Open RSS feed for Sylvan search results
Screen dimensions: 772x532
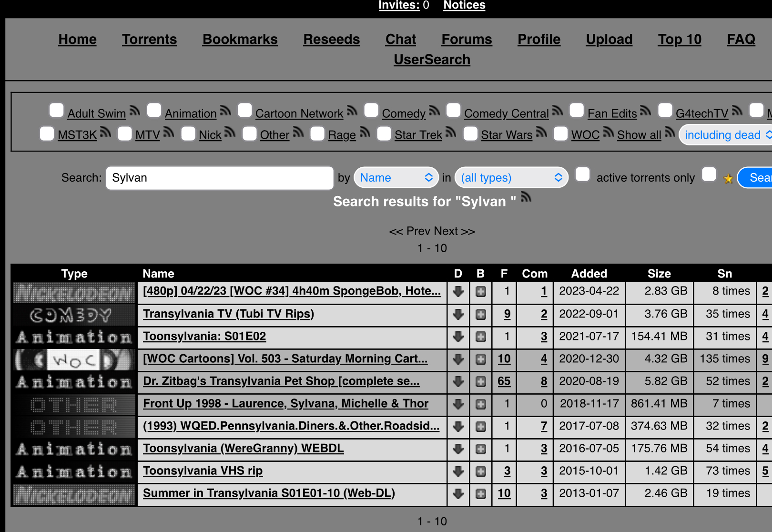526,197
